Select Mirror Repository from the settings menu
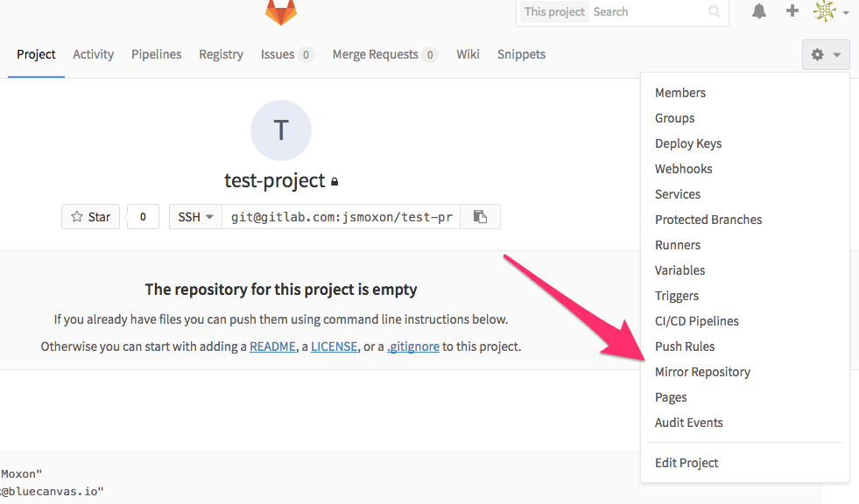The image size is (859, 504). [x=702, y=371]
